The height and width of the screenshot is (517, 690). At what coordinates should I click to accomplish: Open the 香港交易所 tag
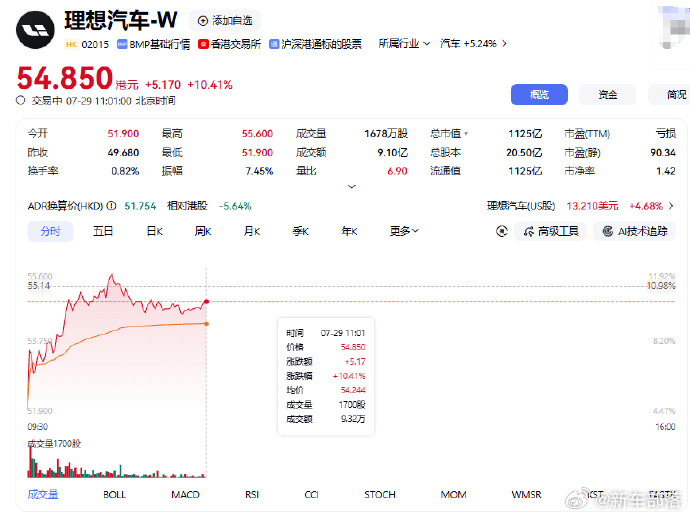point(229,44)
